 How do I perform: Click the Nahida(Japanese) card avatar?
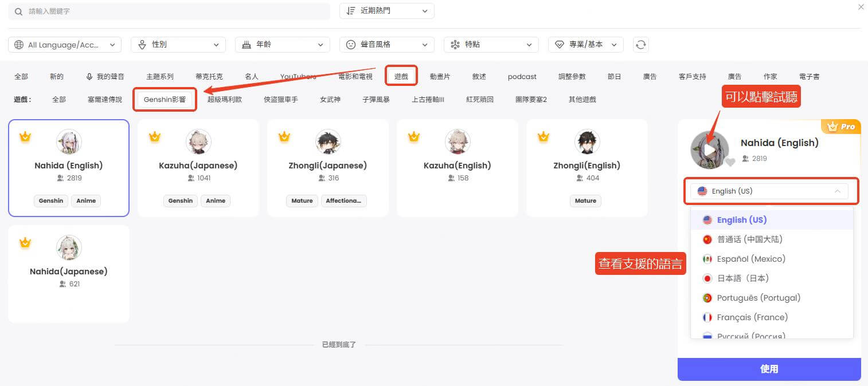coord(69,248)
